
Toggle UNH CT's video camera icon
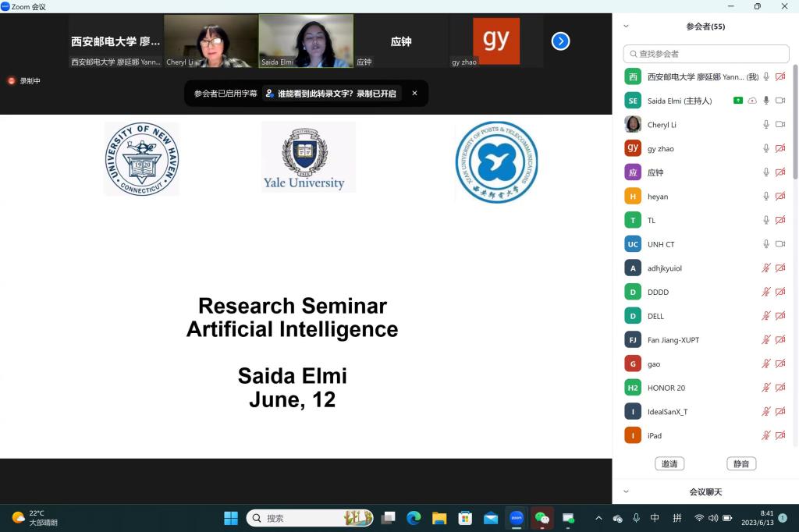(x=780, y=244)
